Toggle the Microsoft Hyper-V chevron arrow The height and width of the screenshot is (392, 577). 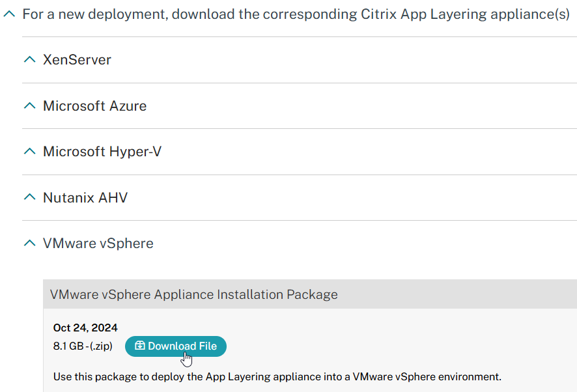click(x=30, y=151)
